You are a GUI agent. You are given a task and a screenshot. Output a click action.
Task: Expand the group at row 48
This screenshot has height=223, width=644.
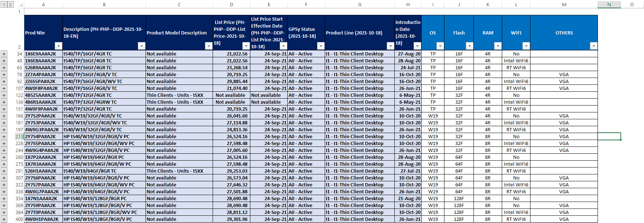pos(4,61)
